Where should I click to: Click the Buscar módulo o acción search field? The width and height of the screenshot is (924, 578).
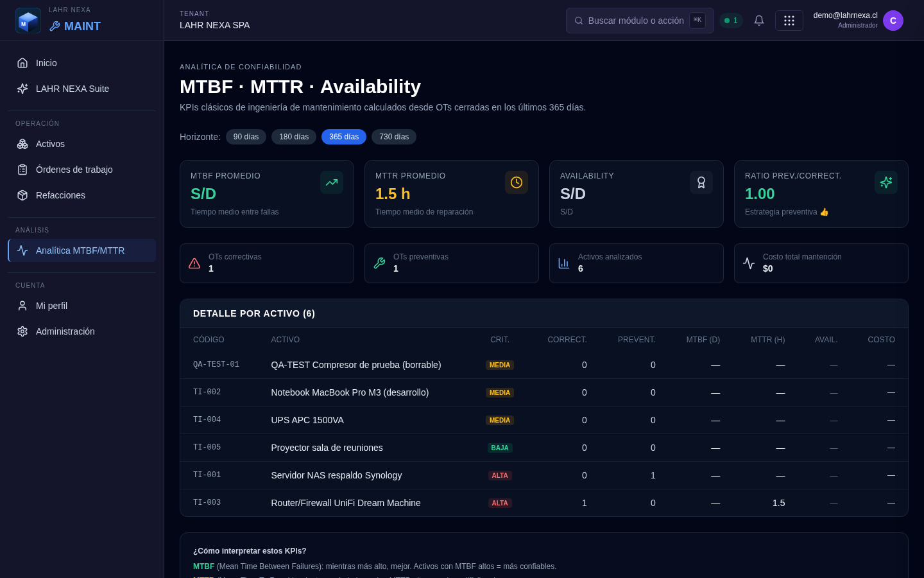(x=640, y=21)
